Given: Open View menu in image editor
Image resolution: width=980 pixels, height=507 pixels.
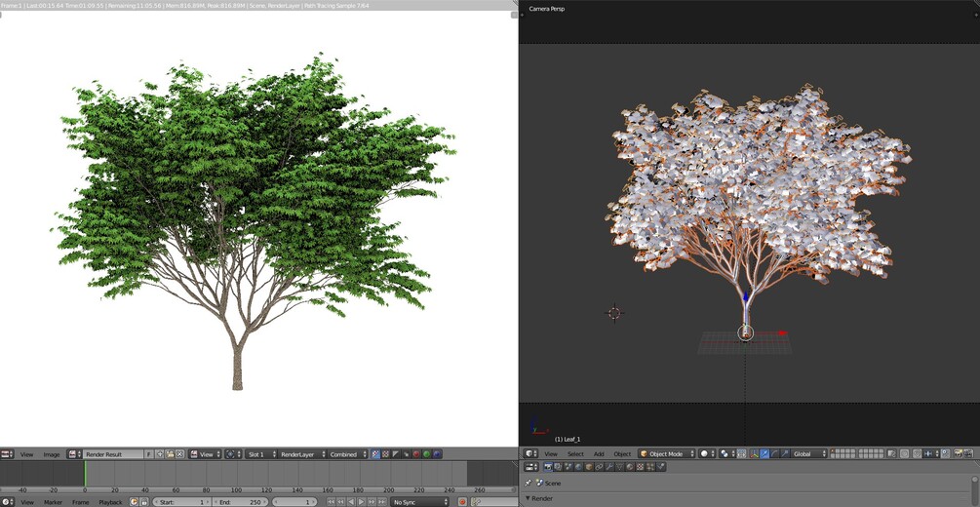Looking at the screenshot, I should (x=26, y=454).
